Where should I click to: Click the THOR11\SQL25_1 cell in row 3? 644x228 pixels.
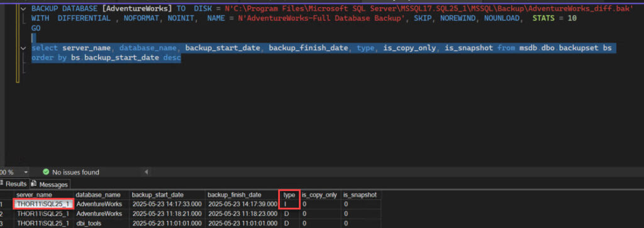click(43, 223)
